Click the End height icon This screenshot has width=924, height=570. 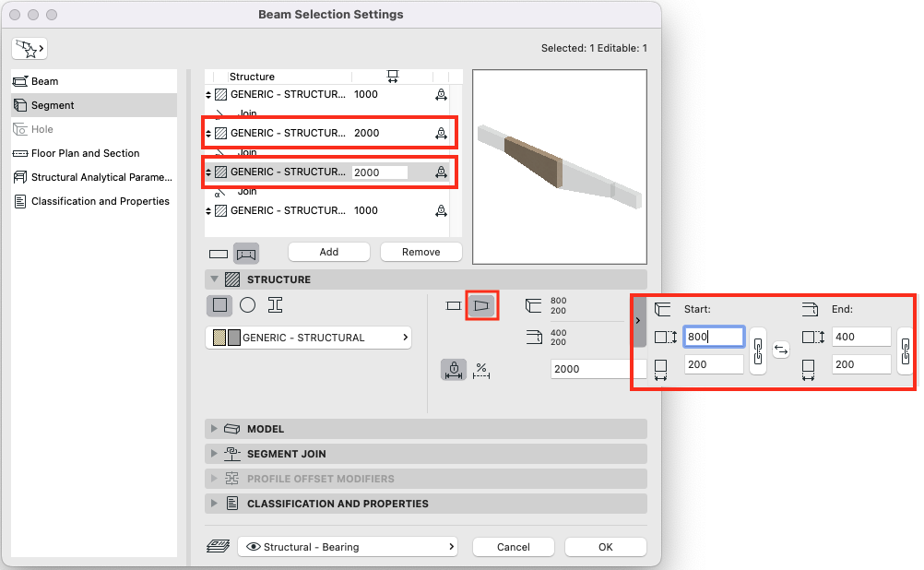(x=813, y=338)
